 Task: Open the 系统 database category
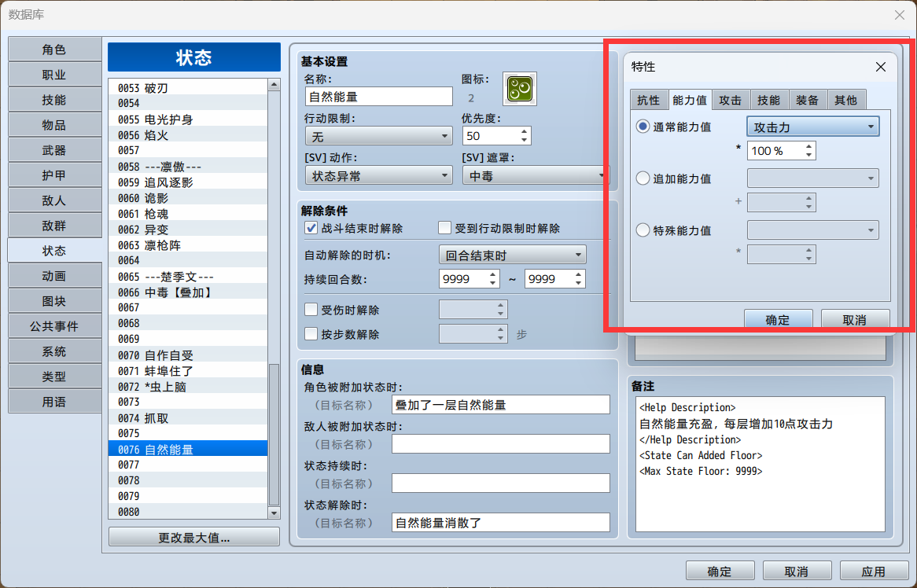pyautogui.click(x=54, y=351)
